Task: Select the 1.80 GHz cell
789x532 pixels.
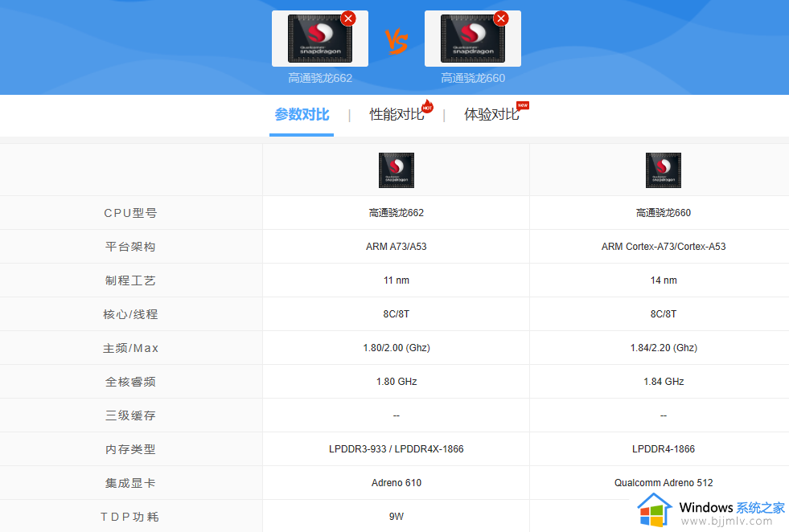Action: click(397, 382)
